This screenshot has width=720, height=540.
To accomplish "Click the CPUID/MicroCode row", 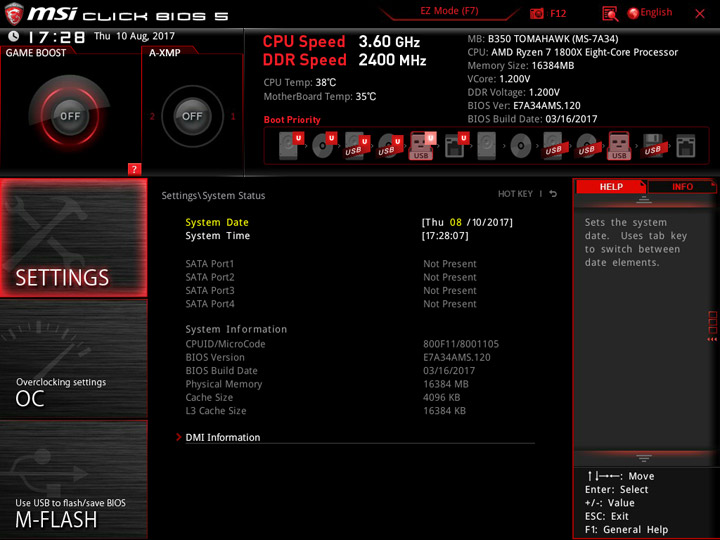I will click(342, 344).
